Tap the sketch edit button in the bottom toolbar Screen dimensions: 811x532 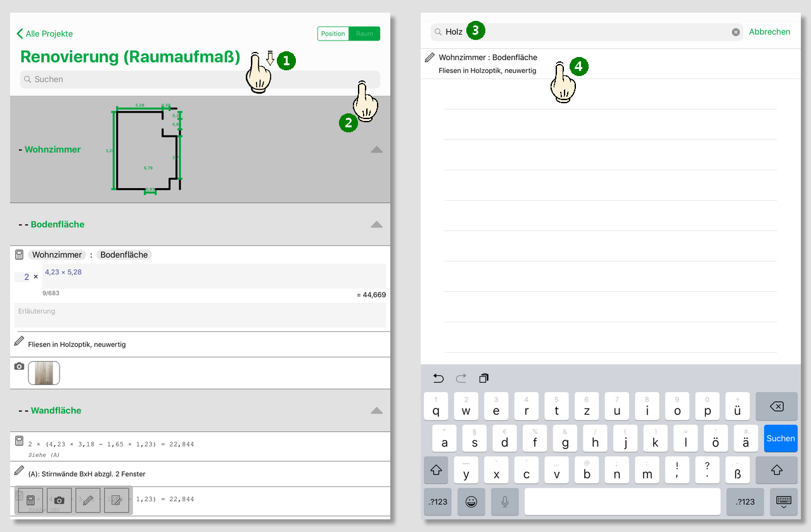(x=117, y=500)
